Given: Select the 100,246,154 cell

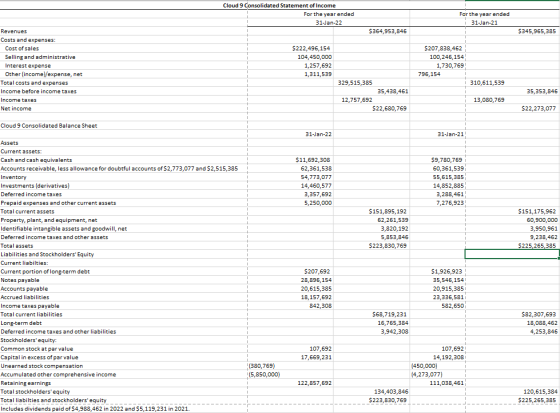Looking at the screenshot, I should click(446, 57).
